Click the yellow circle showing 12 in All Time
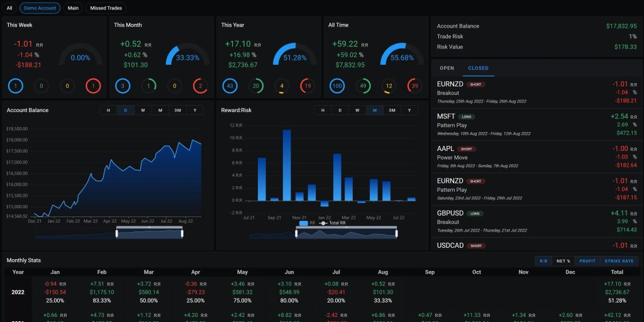Image resolution: width=644 pixels, height=322 pixels. [x=389, y=86]
